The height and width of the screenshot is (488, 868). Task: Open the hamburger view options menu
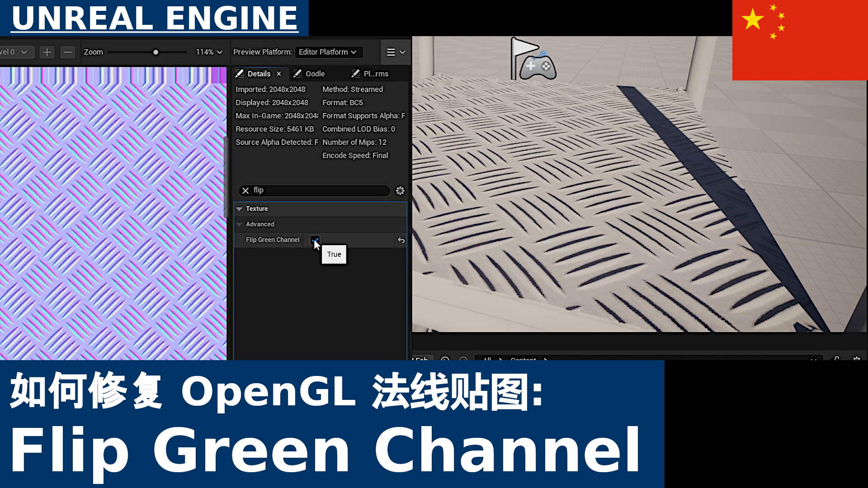click(x=396, y=52)
